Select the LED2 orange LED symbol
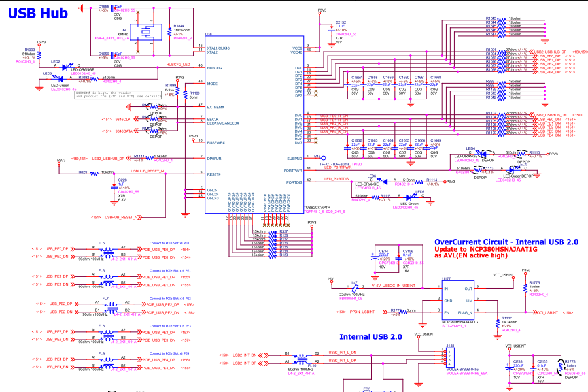This screenshot has width=588, height=392. click(65, 67)
